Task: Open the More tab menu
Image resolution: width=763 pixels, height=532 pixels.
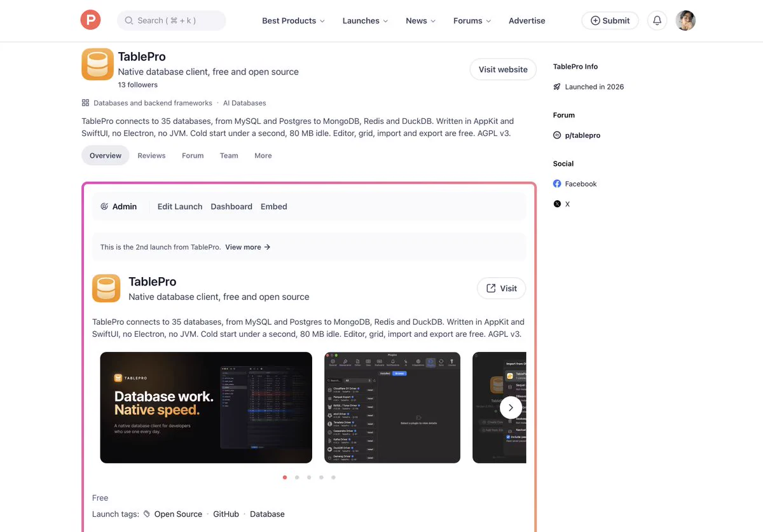Action: point(263,156)
